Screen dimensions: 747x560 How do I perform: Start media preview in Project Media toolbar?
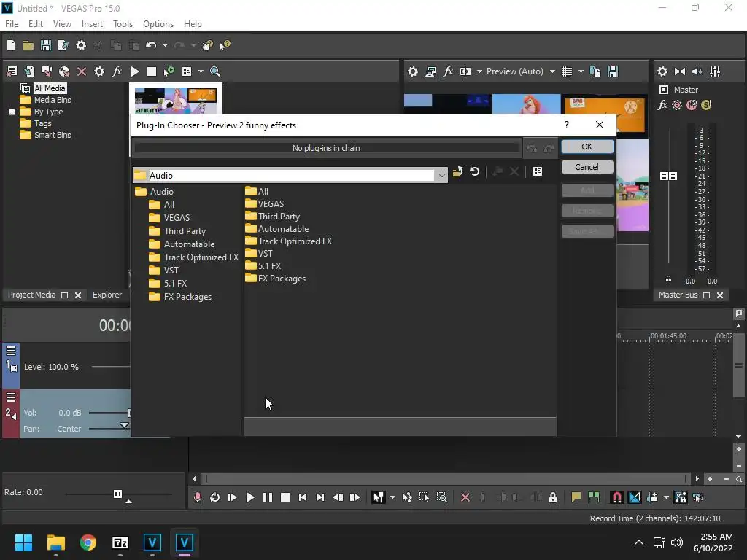(135, 71)
